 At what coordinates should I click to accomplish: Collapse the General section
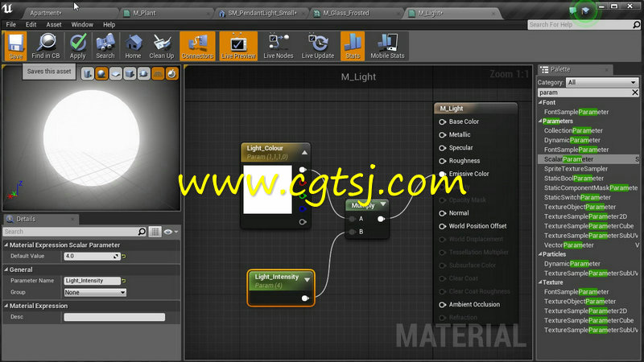pyautogui.click(x=6, y=269)
